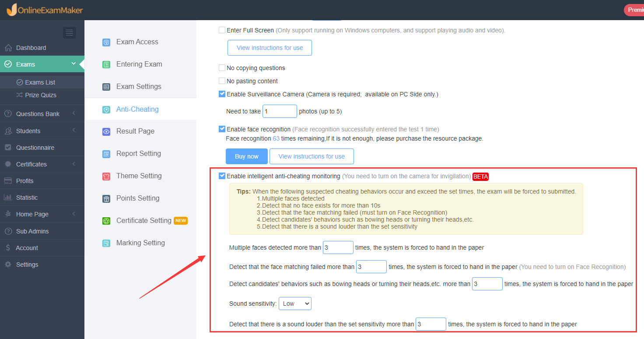Image resolution: width=644 pixels, height=339 pixels.
Task: Click the Exam Access shield icon
Action: (106, 42)
